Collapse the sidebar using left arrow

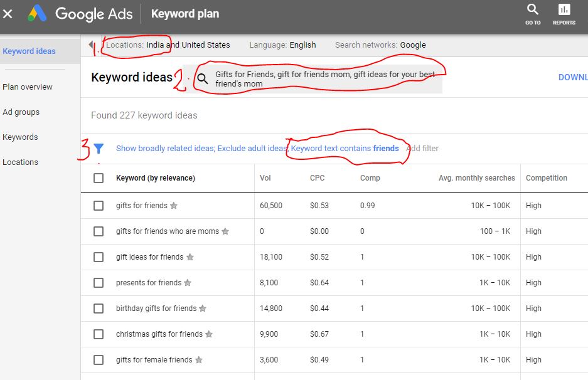pyautogui.click(x=91, y=45)
